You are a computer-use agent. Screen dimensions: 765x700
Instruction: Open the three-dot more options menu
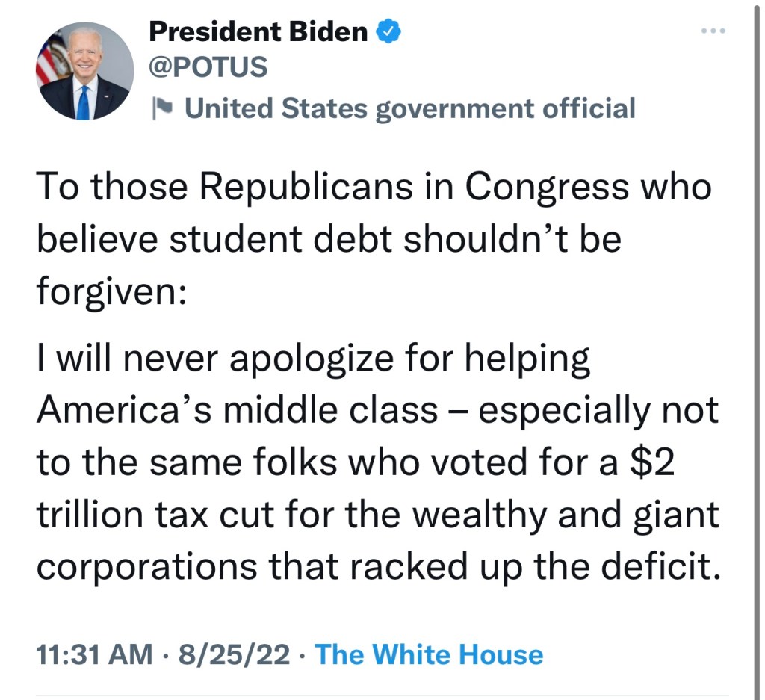coord(713,32)
